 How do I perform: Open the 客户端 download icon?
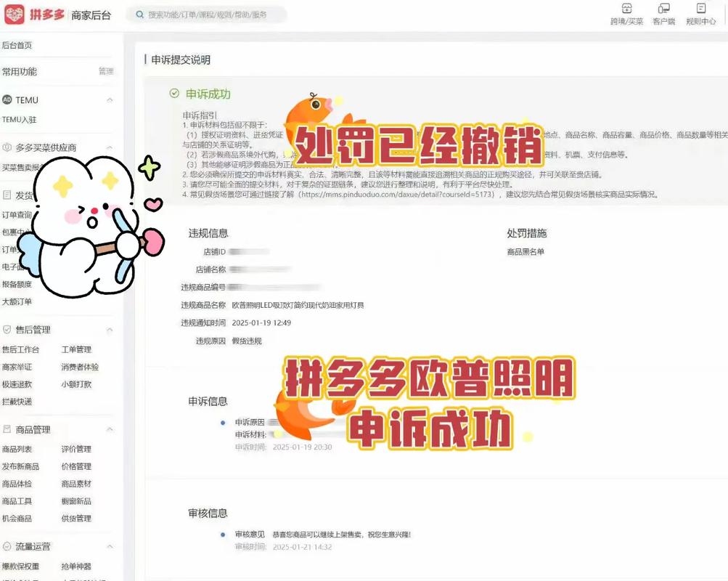tap(664, 8)
